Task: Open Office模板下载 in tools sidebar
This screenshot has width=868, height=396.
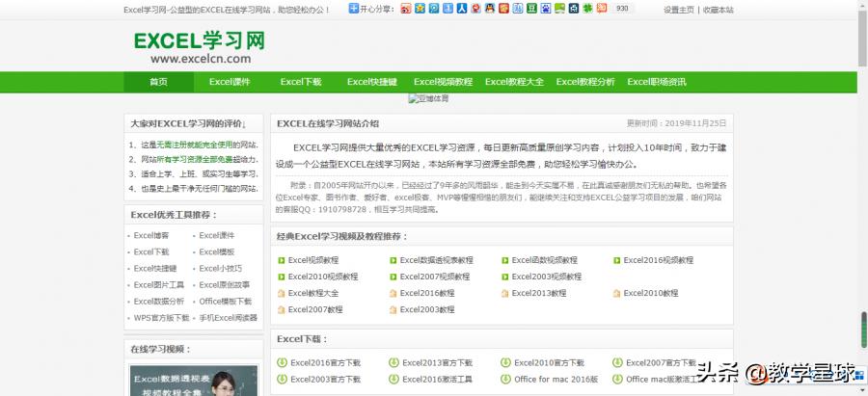Action: pyautogui.click(x=226, y=302)
